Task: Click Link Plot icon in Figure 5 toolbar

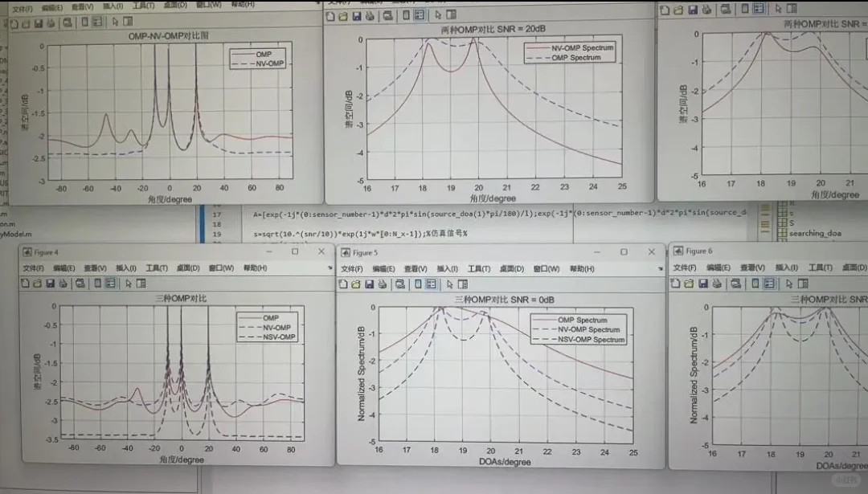Action: pos(400,284)
